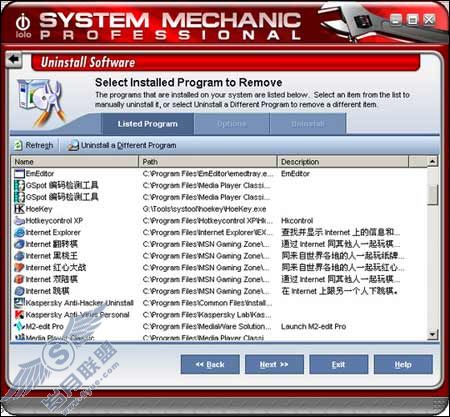Select Kaspersky Anti-Virus Personal icon
The width and height of the screenshot is (450, 417).
pos(19,315)
